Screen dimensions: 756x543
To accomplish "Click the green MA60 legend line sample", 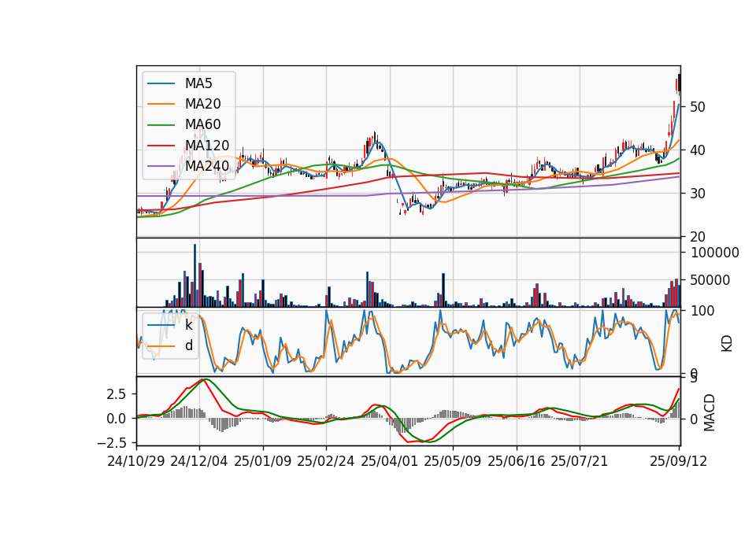I will [x=161, y=125].
